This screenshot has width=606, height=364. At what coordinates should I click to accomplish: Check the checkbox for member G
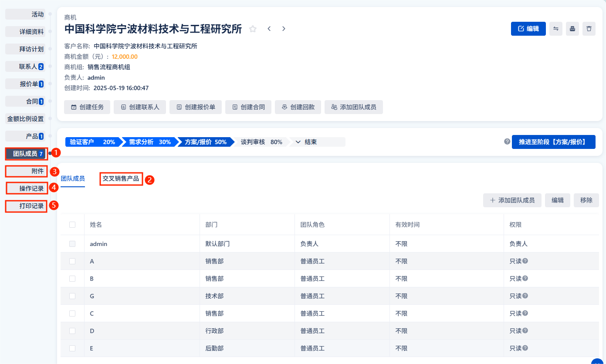point(72,296)
